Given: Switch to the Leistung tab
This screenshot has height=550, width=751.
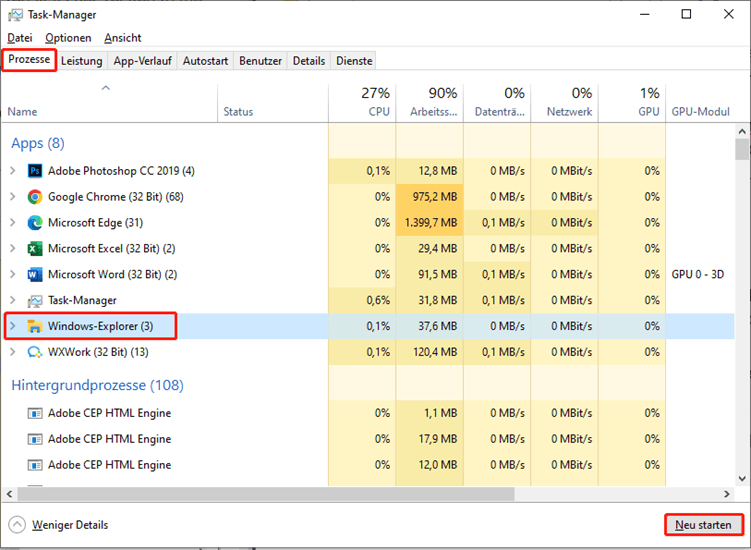Looking at the screenshot, I should click(82, 61).
